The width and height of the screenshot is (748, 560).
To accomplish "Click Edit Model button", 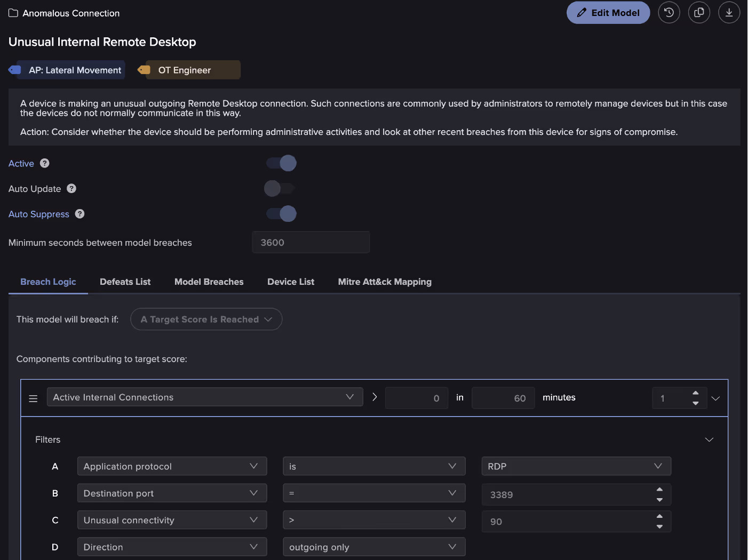I will tap(608, 13).
